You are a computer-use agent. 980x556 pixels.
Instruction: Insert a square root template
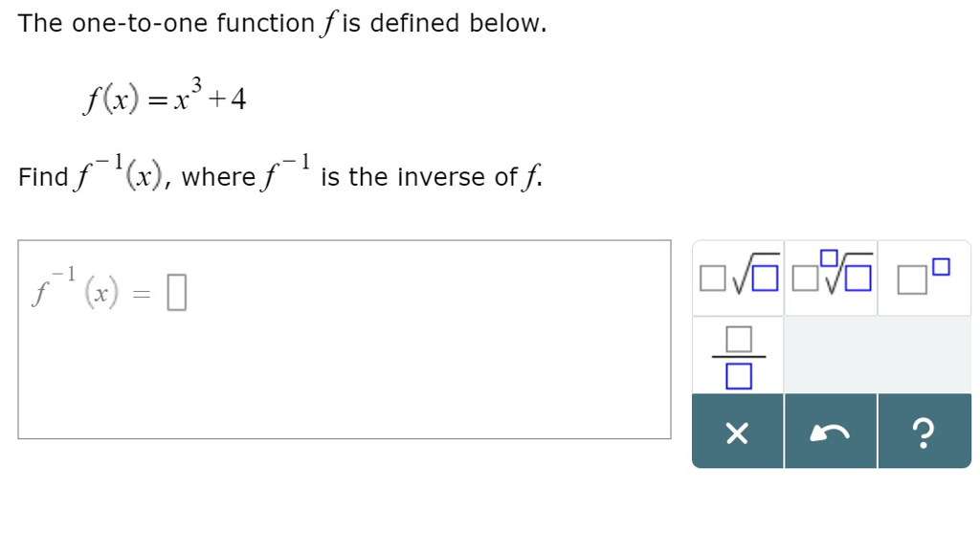coord(737,278)
